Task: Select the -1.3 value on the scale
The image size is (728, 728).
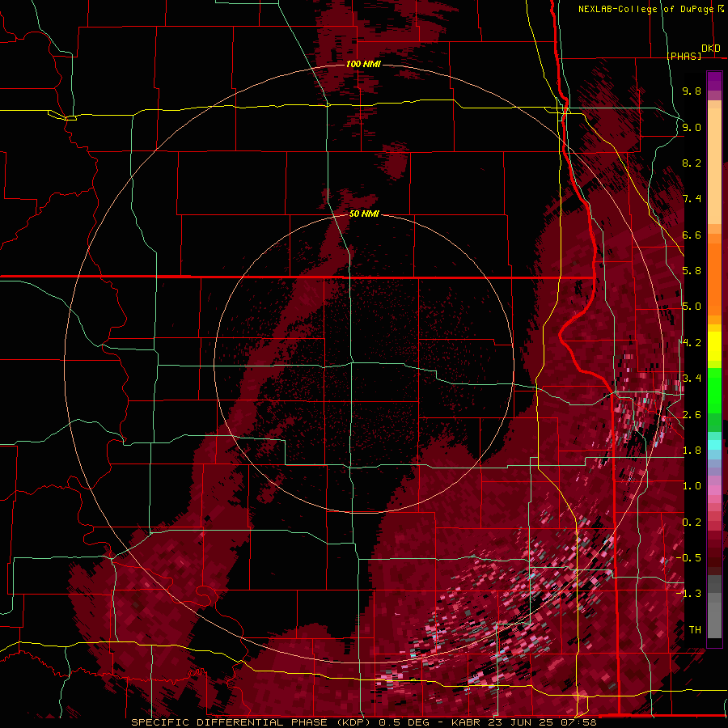Action: [688, 594]
